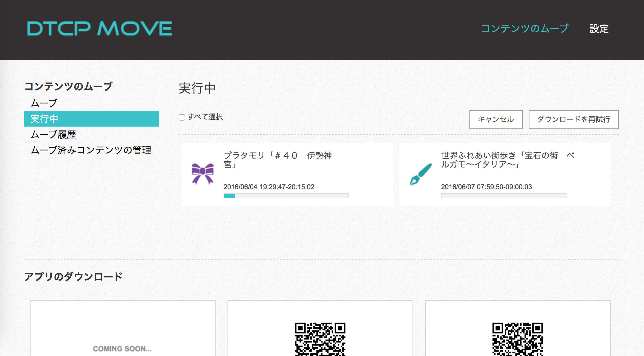Viewport: 644px width, 356px height.
Task: Click the COMING SOON... card
Action: pos(123,328)
